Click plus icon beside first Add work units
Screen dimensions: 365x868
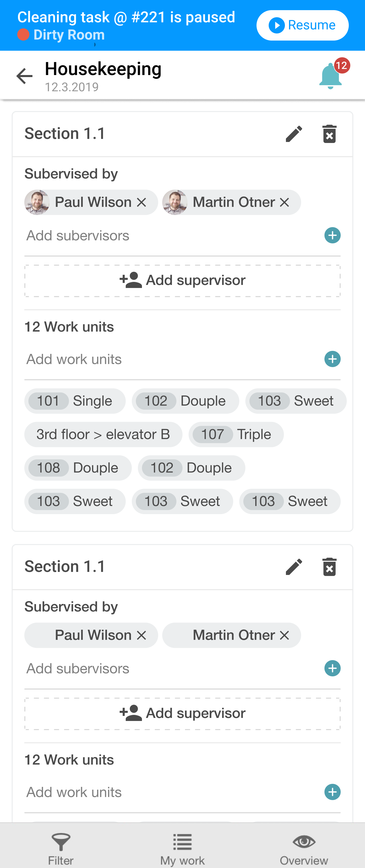coord(332,359)
